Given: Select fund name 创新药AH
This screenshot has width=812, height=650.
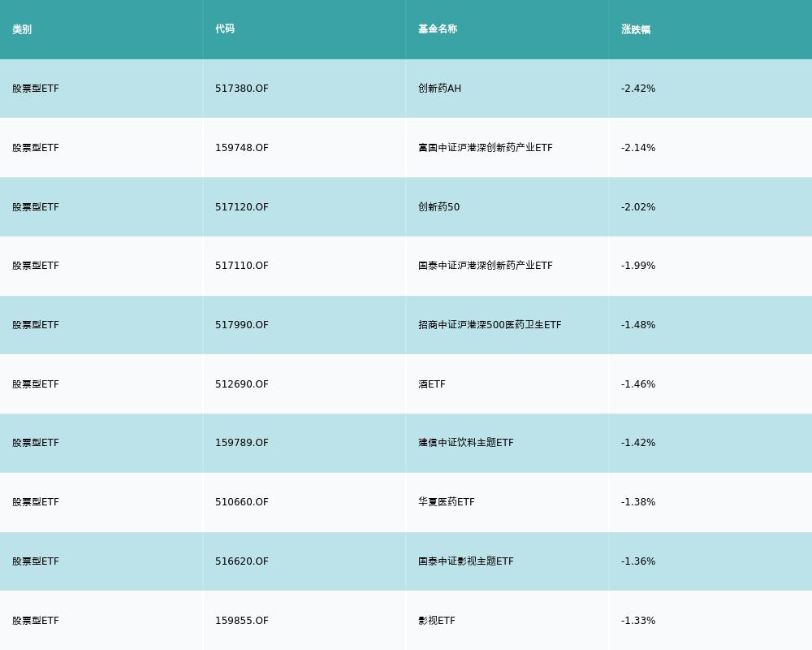Looking at the screenshot, I should tap(439, 88).
